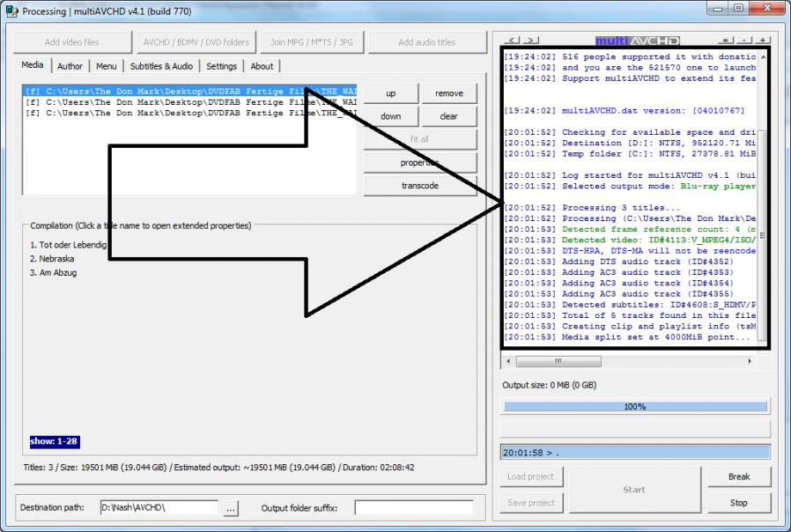Screen dimensions: 791x532
Task: Click the 'remove' file button
Action: coord(449,93)
